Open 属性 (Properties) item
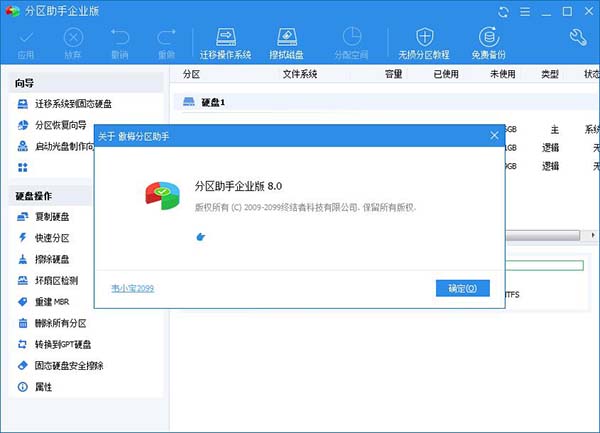Viewport: 600px width, 433px height. [34, 387]
